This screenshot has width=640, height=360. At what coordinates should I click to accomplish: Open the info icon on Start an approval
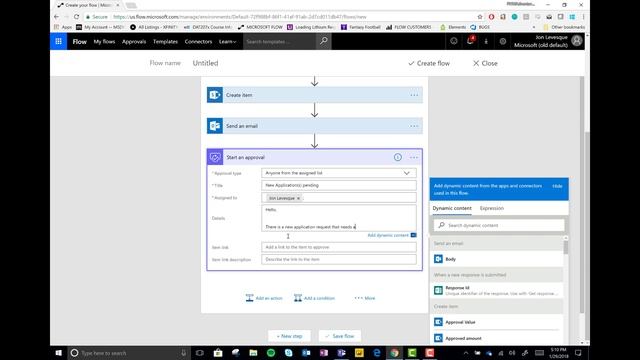click(398, 157)
